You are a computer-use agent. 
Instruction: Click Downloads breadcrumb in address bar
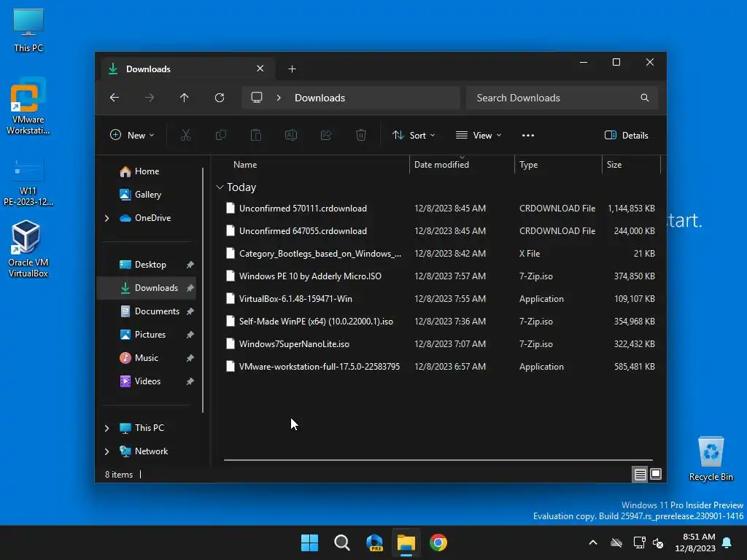[x=320, y=98]
